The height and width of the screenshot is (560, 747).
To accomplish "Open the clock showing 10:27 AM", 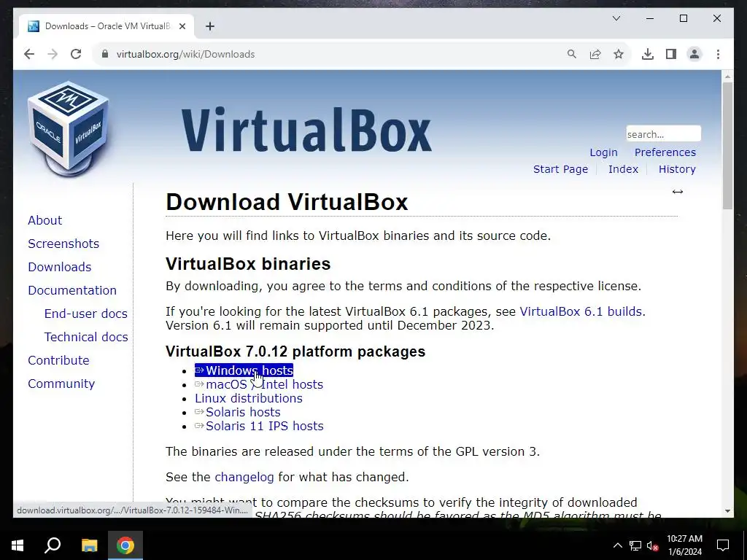I will tap(684, 545).
